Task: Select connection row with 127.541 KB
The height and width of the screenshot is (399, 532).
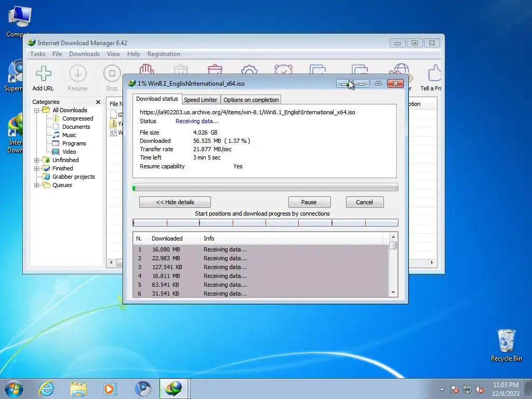Action: (261, 267)
